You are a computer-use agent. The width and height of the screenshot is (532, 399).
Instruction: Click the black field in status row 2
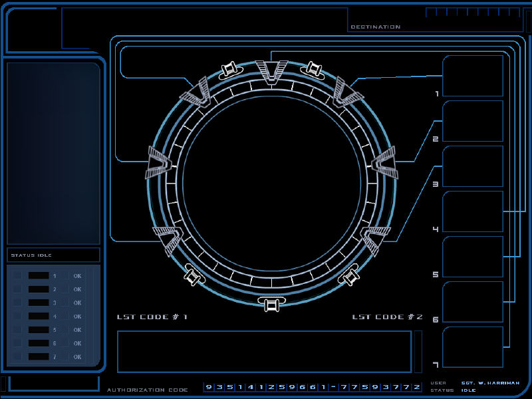[x=39, y=289]
